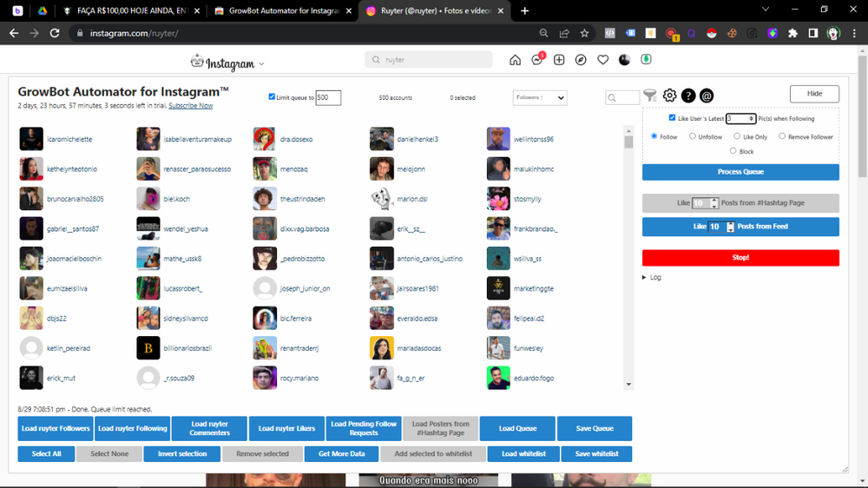Open the Followers sort dropdown
This screenshot has height=488, width=868.
[x=540, y=97]
